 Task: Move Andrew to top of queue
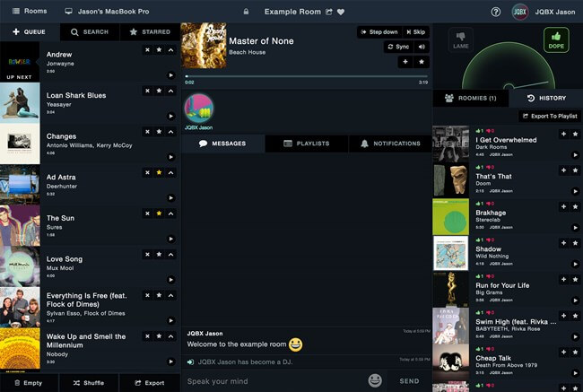[x=170, y=50]
